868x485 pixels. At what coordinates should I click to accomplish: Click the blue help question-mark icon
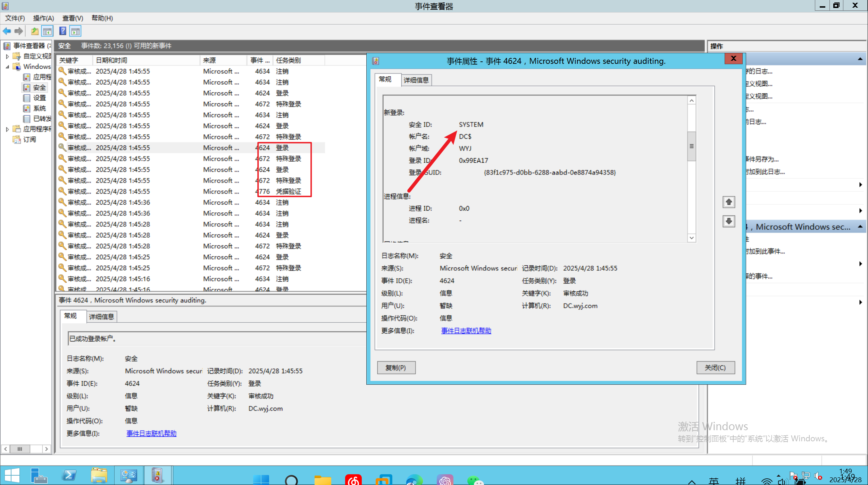[x=62, y=31]
